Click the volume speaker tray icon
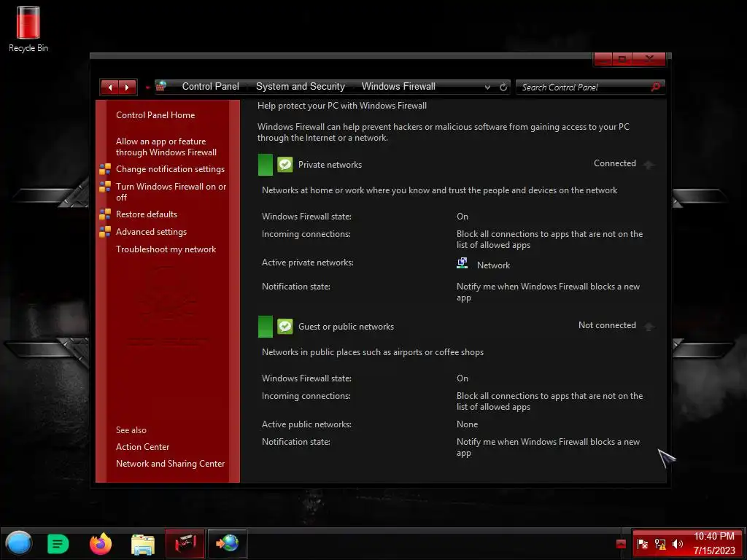This screenshot has height=560, width=747. pyautogui.click(x=677, y=544)
